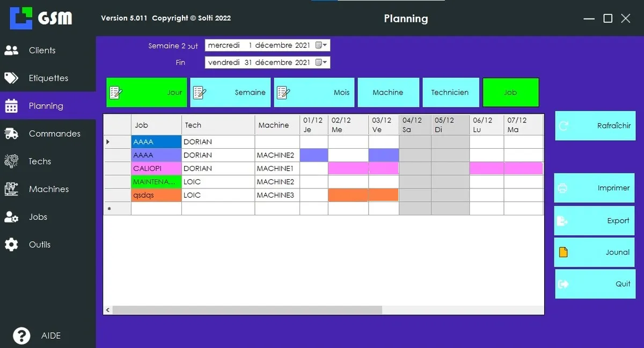Click the Techs head icon
The image size is (644, 348).
coord(11,161)
